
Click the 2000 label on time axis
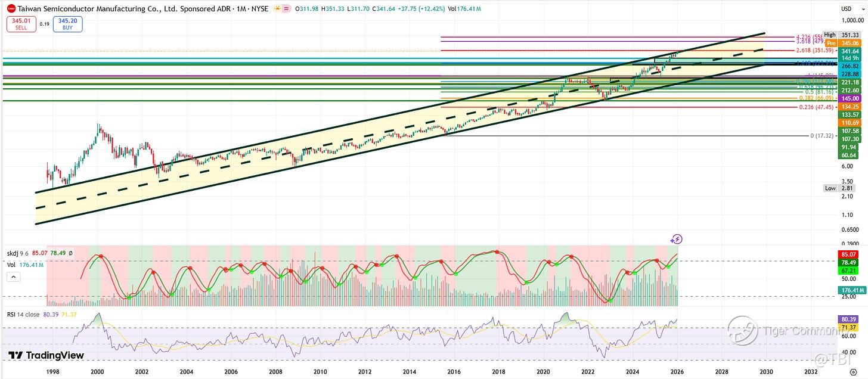(x=97, y=371)
